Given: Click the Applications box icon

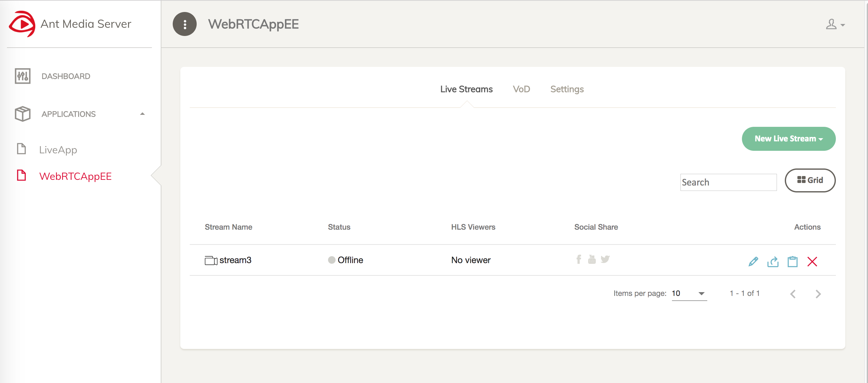Looking at the screenshot, I should pyautogui.click(x=23, y=114).
